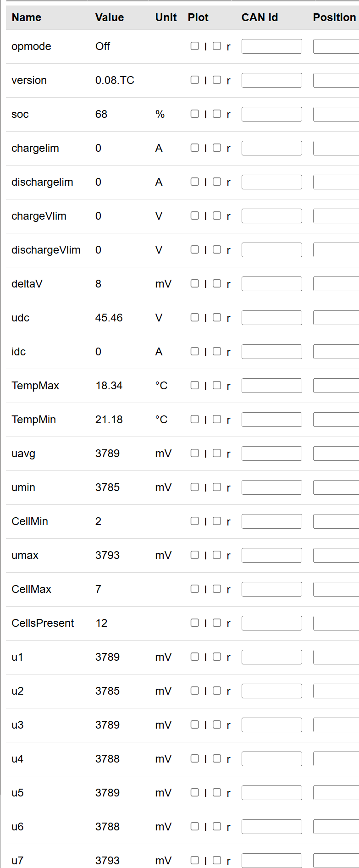Image resolution: width=359 pixels, height=868 pixels.
Task: Toggle right plot checkbox for u7
Action: (x=217, y=860)
